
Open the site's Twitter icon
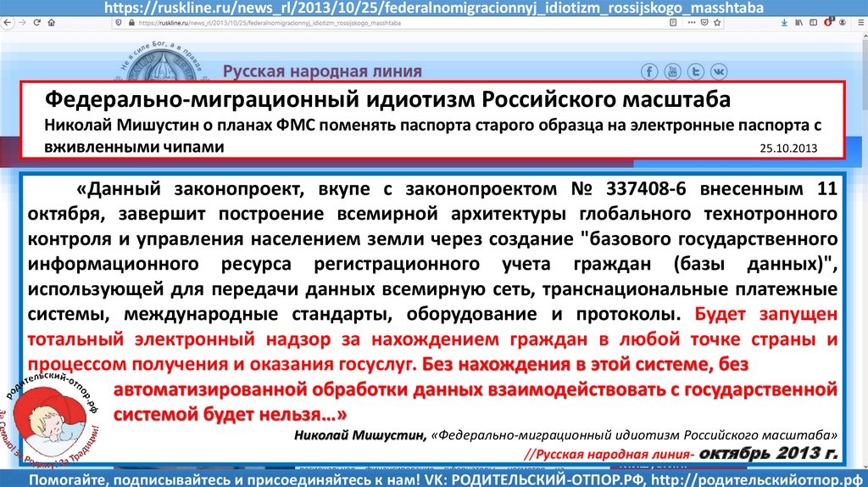click(696, 71)
